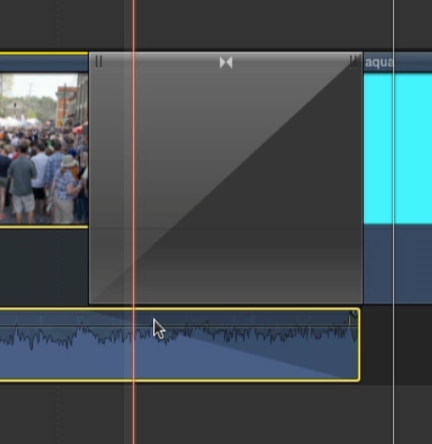Click the dark area beneath the crowd thumbnail
Screen dimensions: 432x444
44,266
